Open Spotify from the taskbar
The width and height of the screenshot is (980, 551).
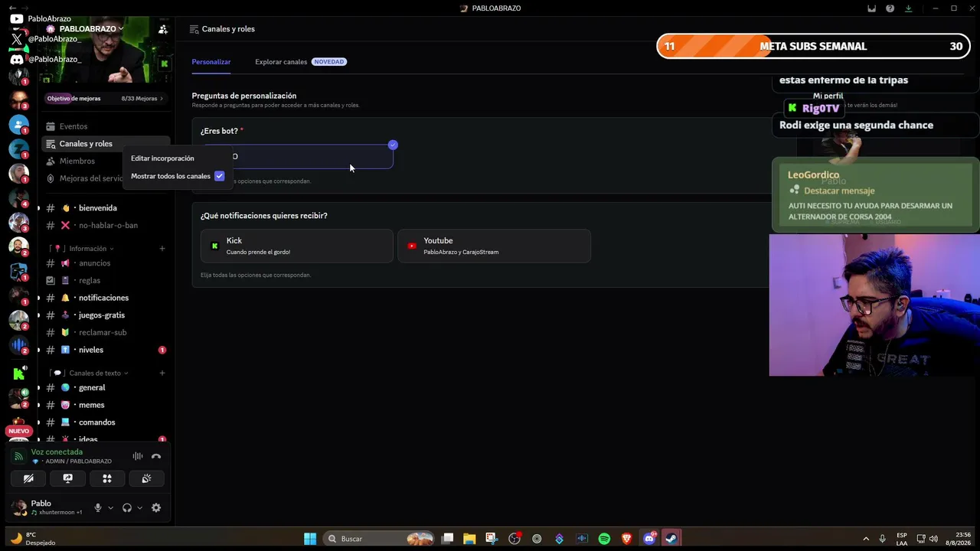604,539
